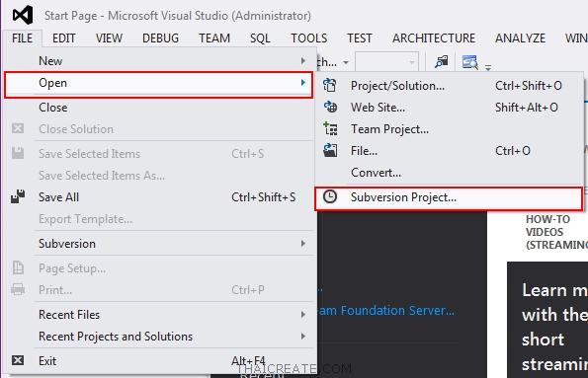Expand the Subversion submenu arrow
Viewport: 588px width, 378px height.
click(303, 244)
